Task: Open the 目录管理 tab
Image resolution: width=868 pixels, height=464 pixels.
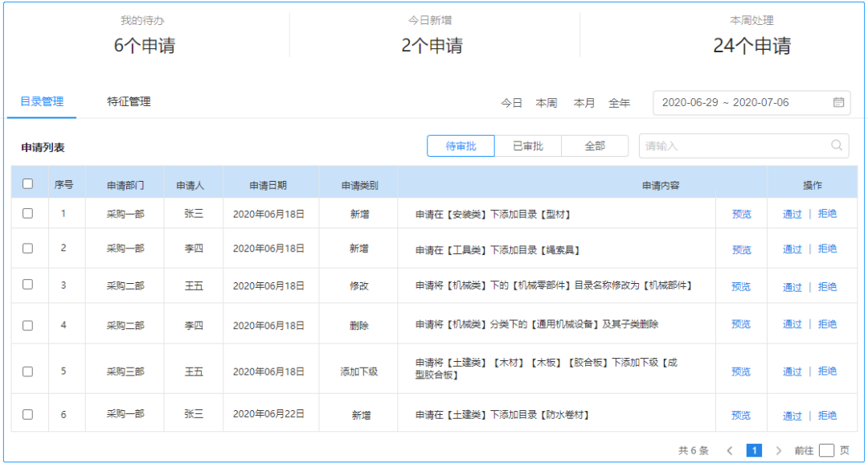Action: click(42, 102)
